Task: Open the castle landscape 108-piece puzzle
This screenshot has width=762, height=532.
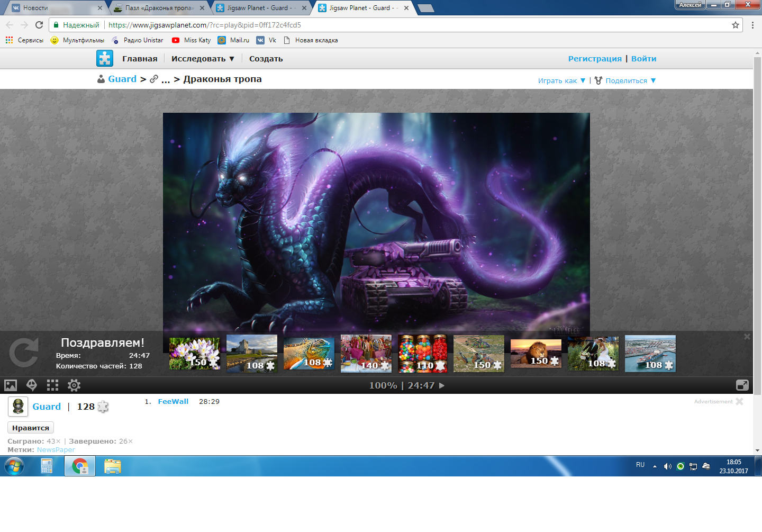Action: click(252, 353)
